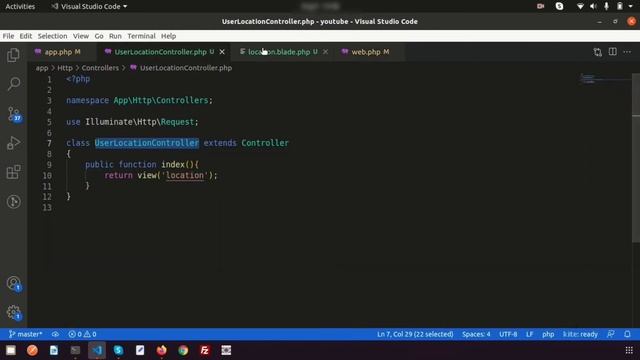Click the cloud publish icon in the status bar
The width and height of the screenshot is (640, 360).
coord(55,334)
